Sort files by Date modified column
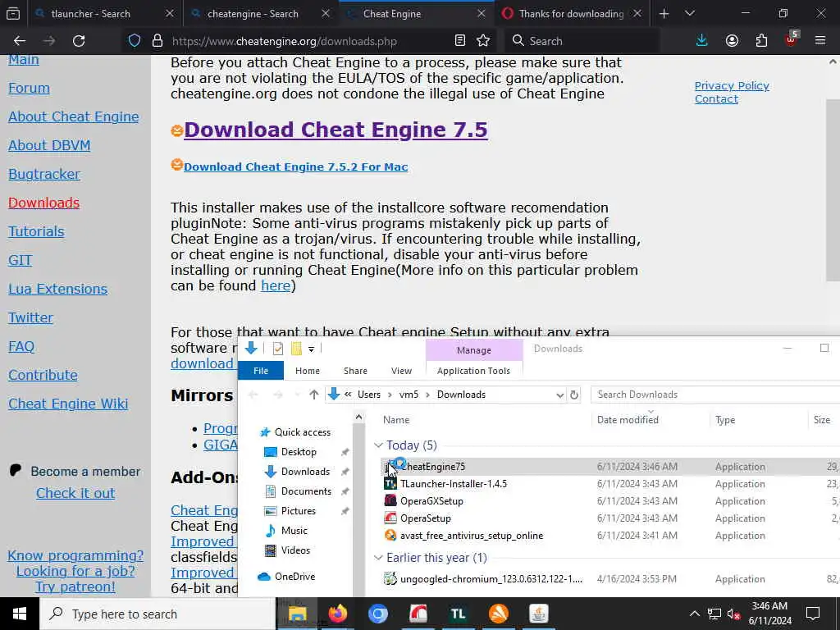The height and width of the screenshot is (630, 840). [628, 420]
